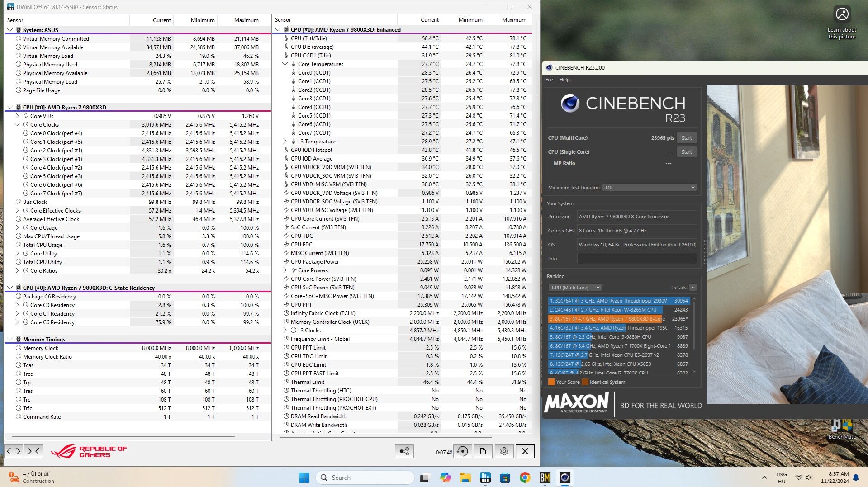Open BenchMate BM taskbar icon
The image size is (868, 487).
pyautogui.click(x=545, y=478)
